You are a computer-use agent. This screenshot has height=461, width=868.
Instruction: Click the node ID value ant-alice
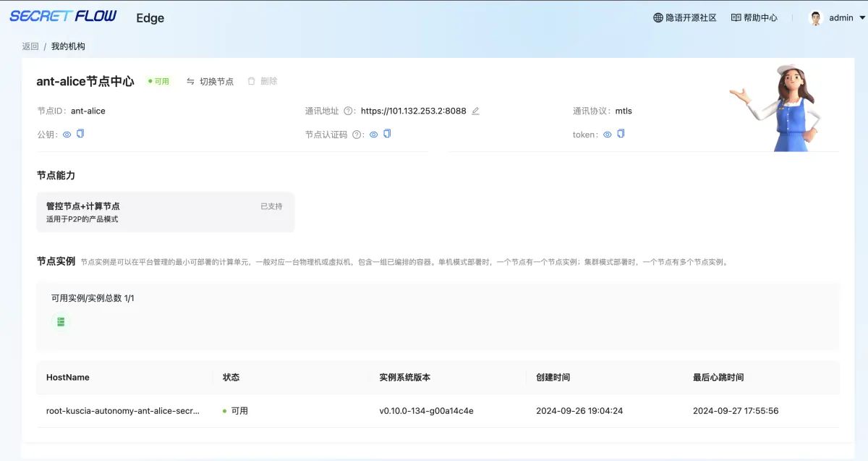[88, 111]
